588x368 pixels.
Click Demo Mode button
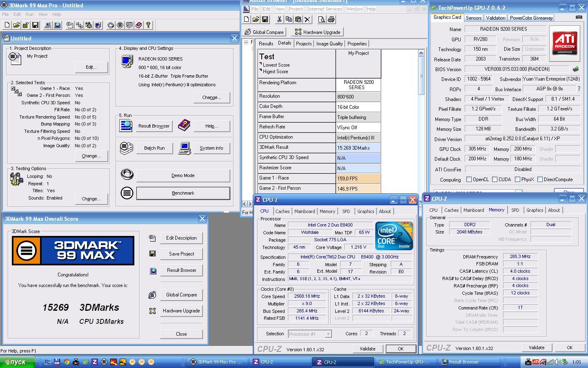click(x=183, y=175)
